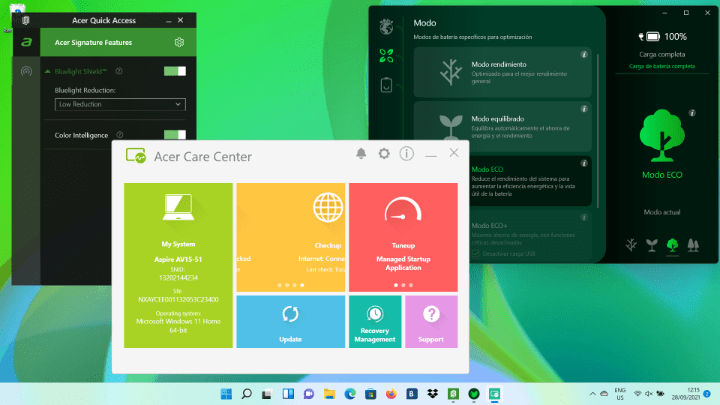Open Widgets from taskbar
The image size is (720, 405).
click(288, 394)
